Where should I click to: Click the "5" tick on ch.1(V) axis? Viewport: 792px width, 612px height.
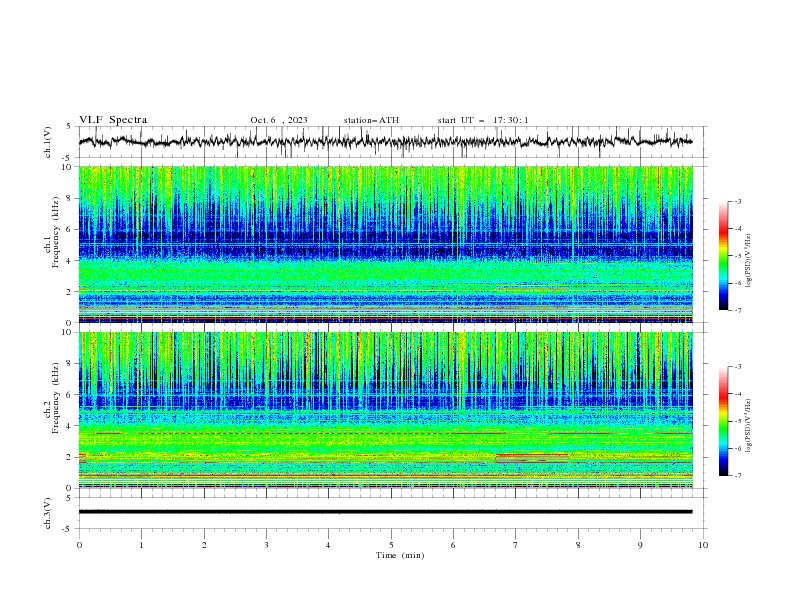70,127
